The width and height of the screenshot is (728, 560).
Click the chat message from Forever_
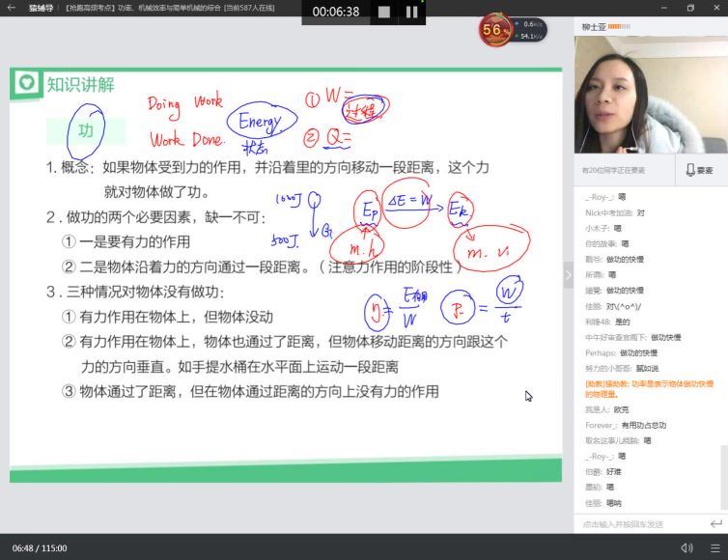tap(626, 425)
